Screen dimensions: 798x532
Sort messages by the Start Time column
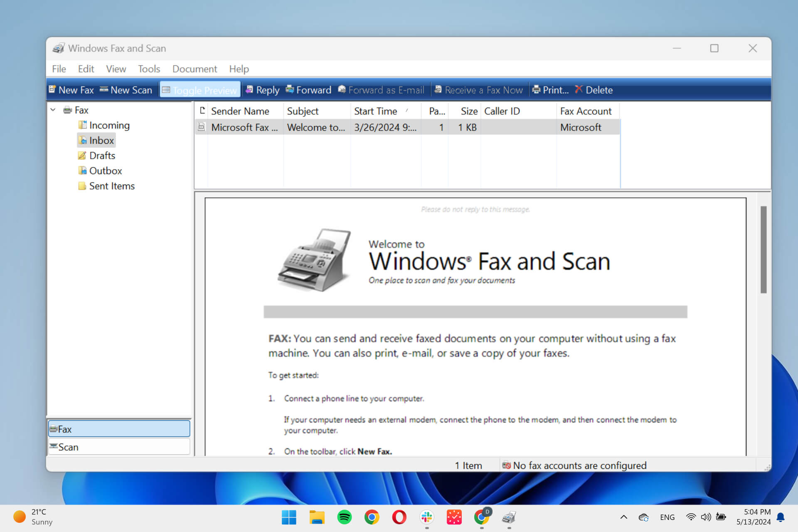click(x=376, y=111)
